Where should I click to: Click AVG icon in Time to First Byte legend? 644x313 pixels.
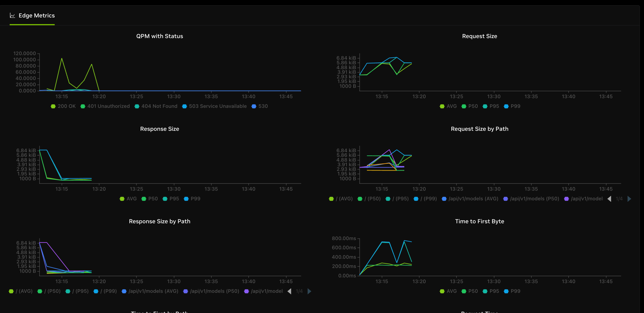[442, 291]
